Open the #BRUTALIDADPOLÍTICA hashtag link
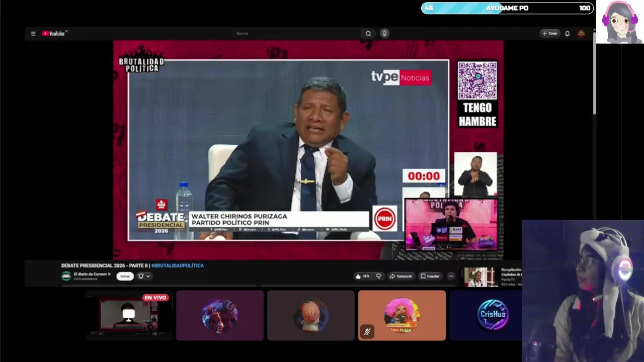The image size is (644, 362). (x=178, y=265)
